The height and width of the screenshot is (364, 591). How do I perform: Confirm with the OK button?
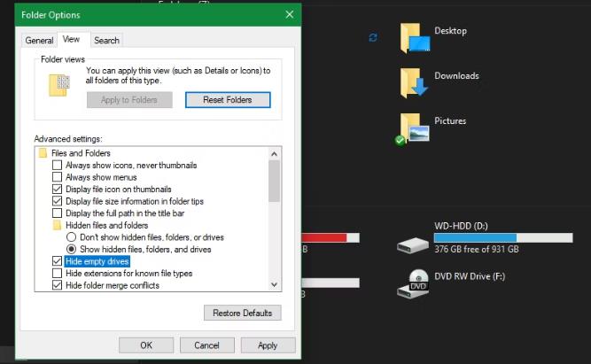(x=146, y=345)
